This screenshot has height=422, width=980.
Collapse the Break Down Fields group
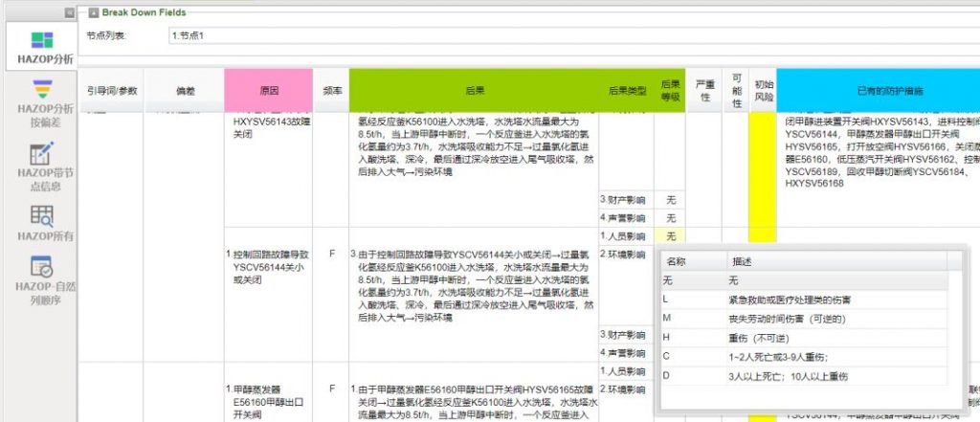click(x=93, y=12)
